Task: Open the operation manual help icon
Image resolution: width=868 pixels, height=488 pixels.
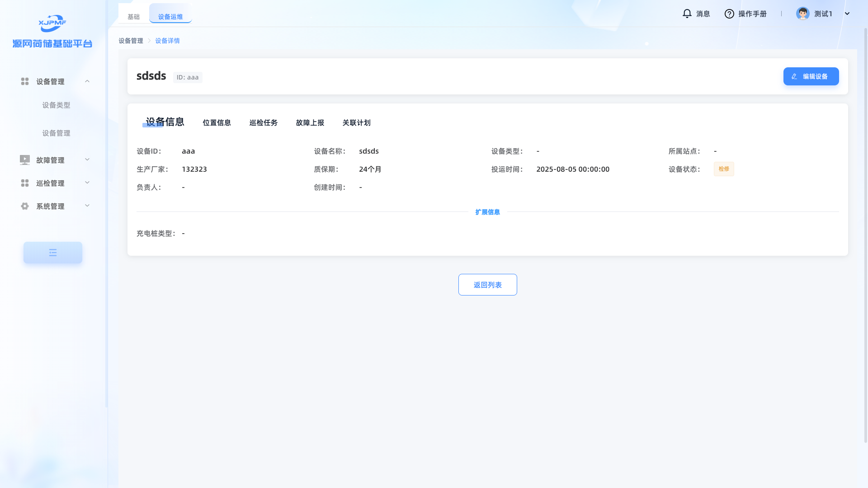Action: pyautogui.click(x=729, y=14)
